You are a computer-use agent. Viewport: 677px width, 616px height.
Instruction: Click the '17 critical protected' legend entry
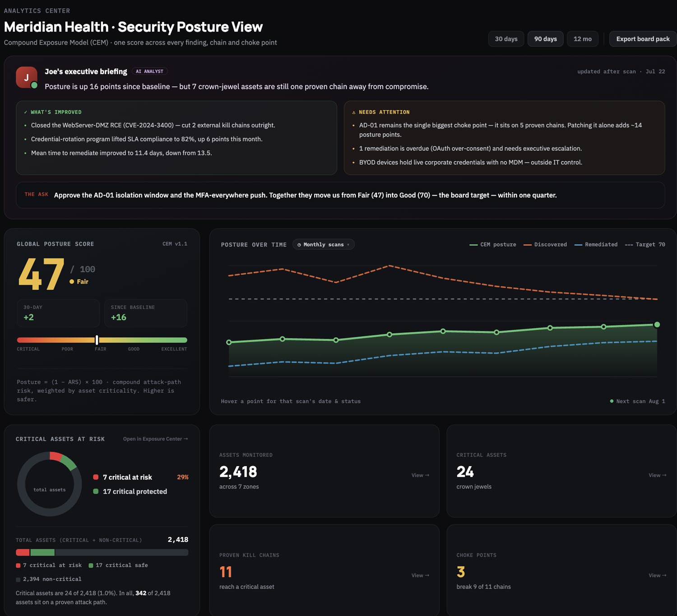(x=130, y=491)
